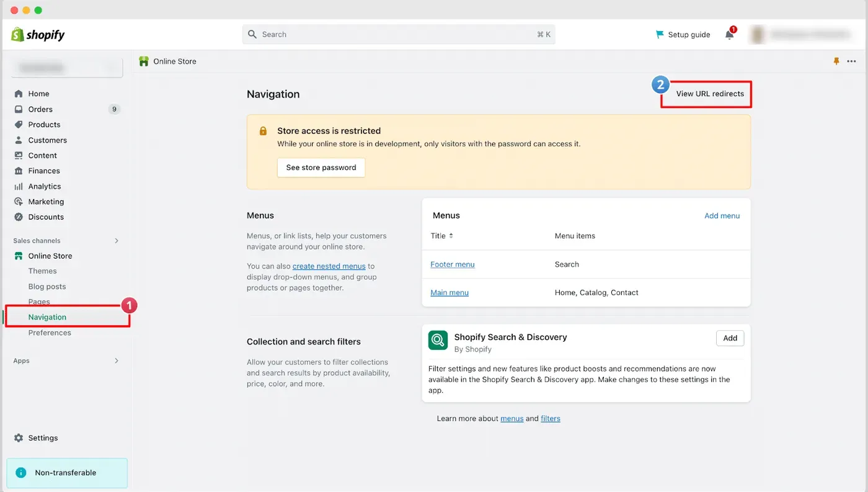Click the Finances bank icon
The width and height of the screenshot is (868, 492).
19,171
